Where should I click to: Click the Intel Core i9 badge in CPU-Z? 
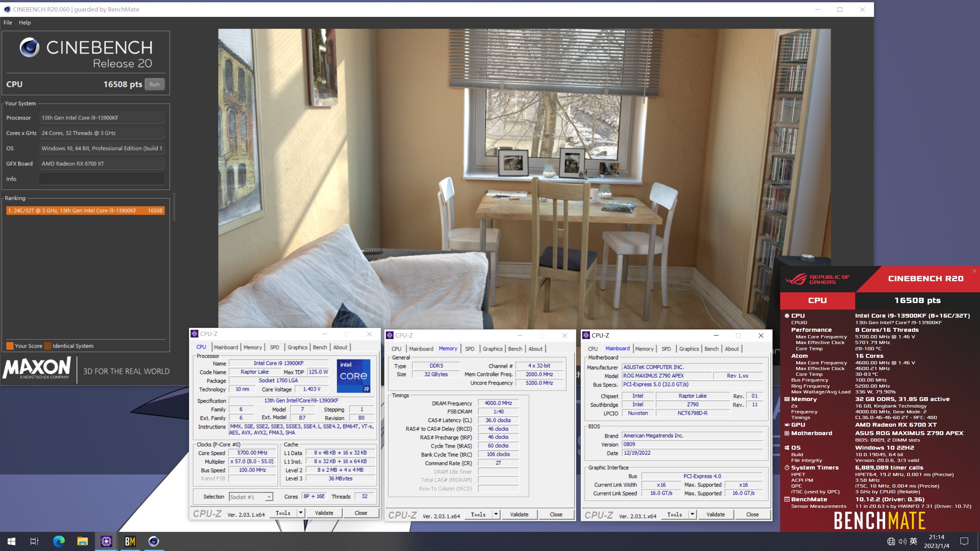[x=353, y=376]
